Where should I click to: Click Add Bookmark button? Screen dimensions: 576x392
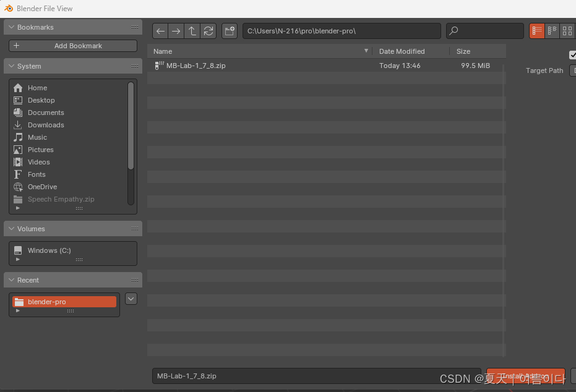pyautogui.click(x=73, y=46)
